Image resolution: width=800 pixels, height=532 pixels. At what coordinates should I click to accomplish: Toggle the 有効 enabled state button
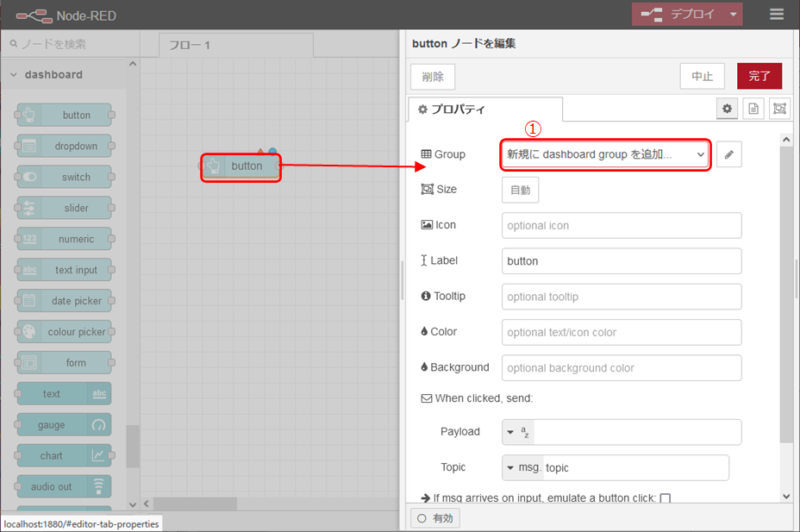(x=435, y=518)
